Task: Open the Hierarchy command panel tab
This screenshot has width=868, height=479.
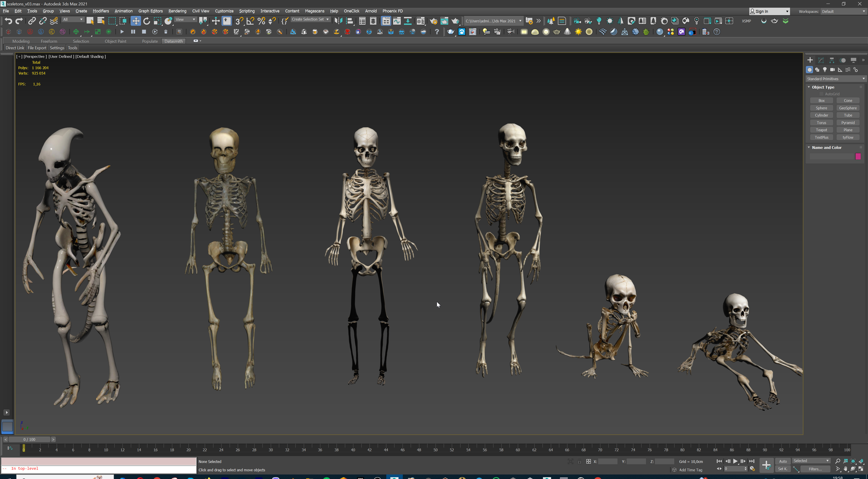Action: pos(832,60)
